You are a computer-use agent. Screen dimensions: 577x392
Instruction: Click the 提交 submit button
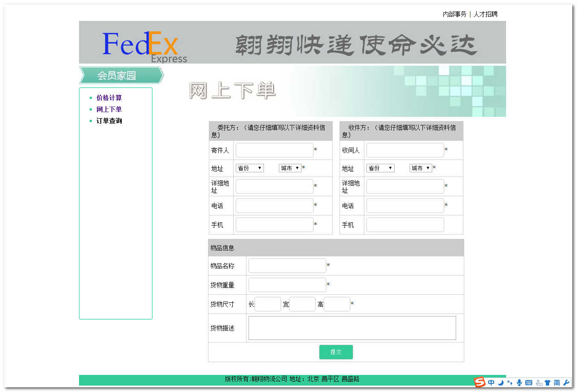pyautogui.click(x=336, y=352)
